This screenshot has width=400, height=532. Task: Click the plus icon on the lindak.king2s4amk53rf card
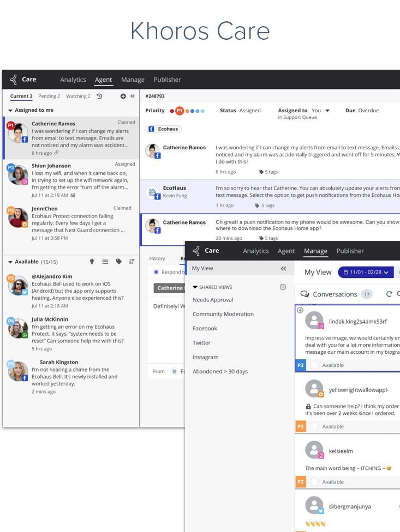(x=300, y=310)
